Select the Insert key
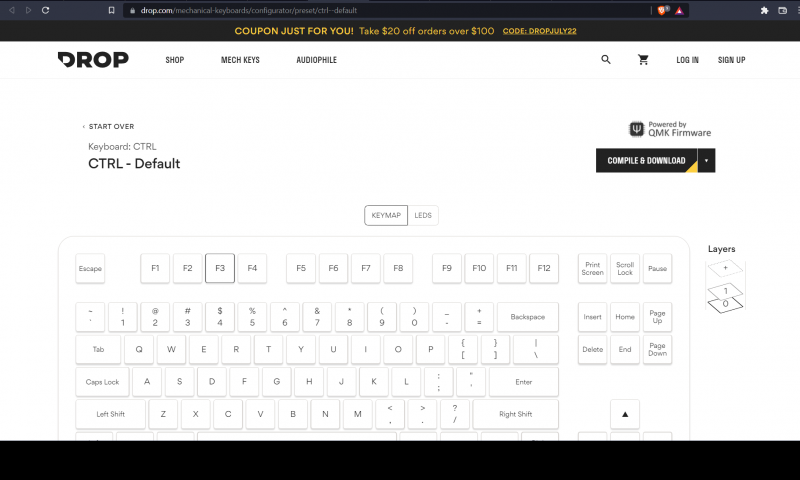Screen dimensions: 800x480 pyautogui.click(x=592, y=317)
